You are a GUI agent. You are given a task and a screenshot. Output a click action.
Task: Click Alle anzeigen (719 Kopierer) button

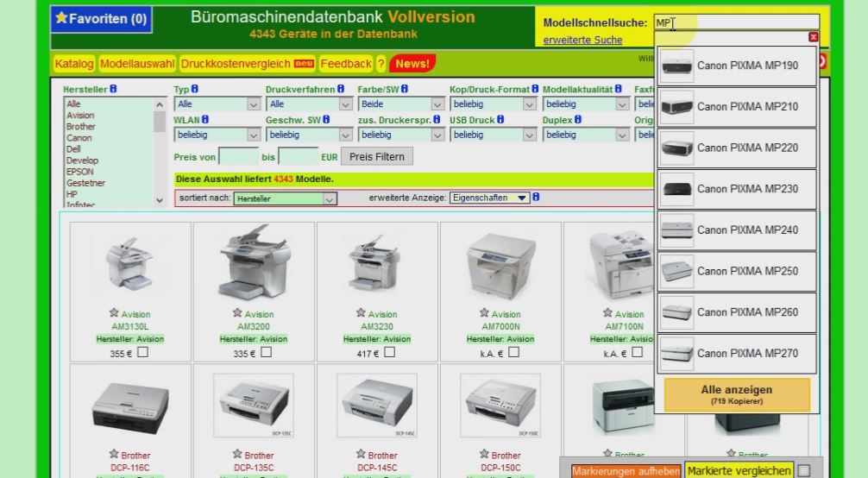(737, 394)
